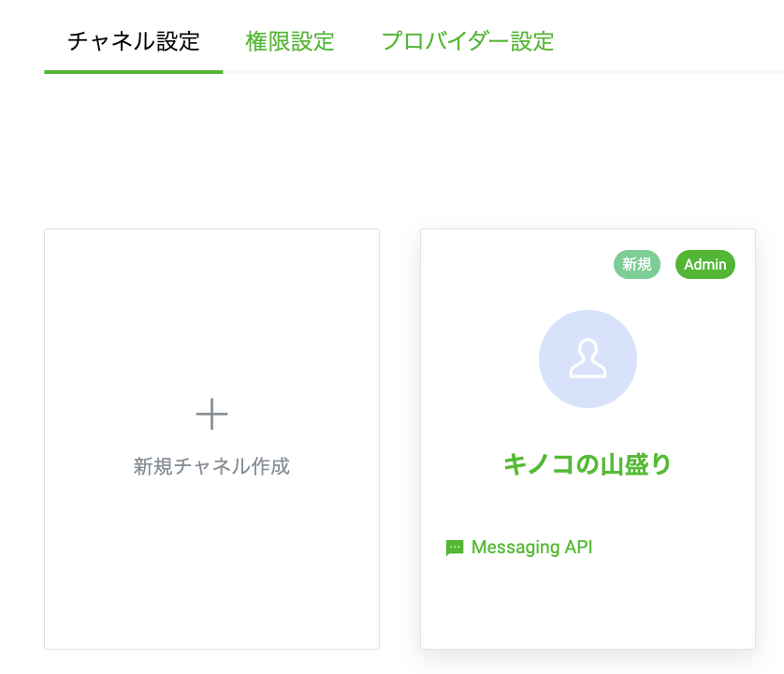Screen dimensions: 784x674
Task: Click the Messaging API chat bubble icon
Action: [x=455, y=548]
